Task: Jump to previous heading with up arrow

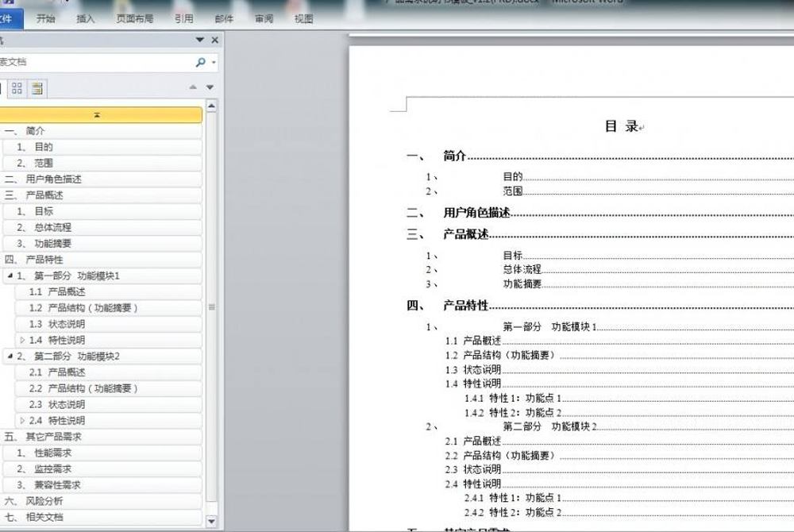Action: [193, 87]
